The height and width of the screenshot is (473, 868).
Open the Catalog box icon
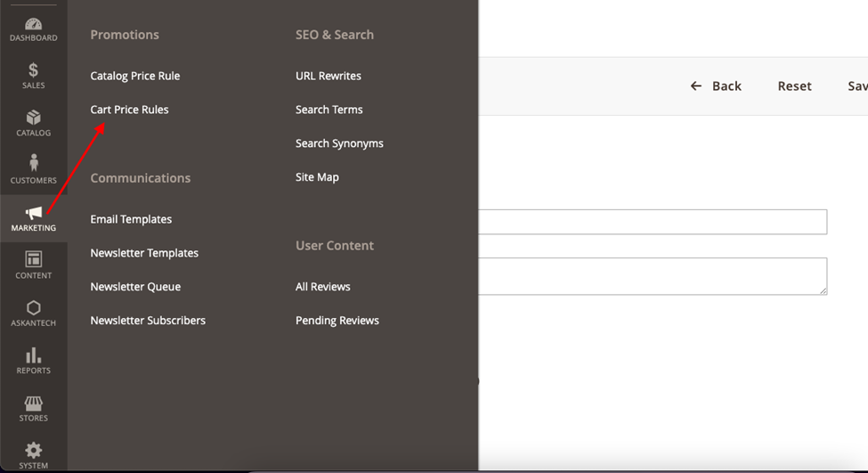[x=33, y=118]
